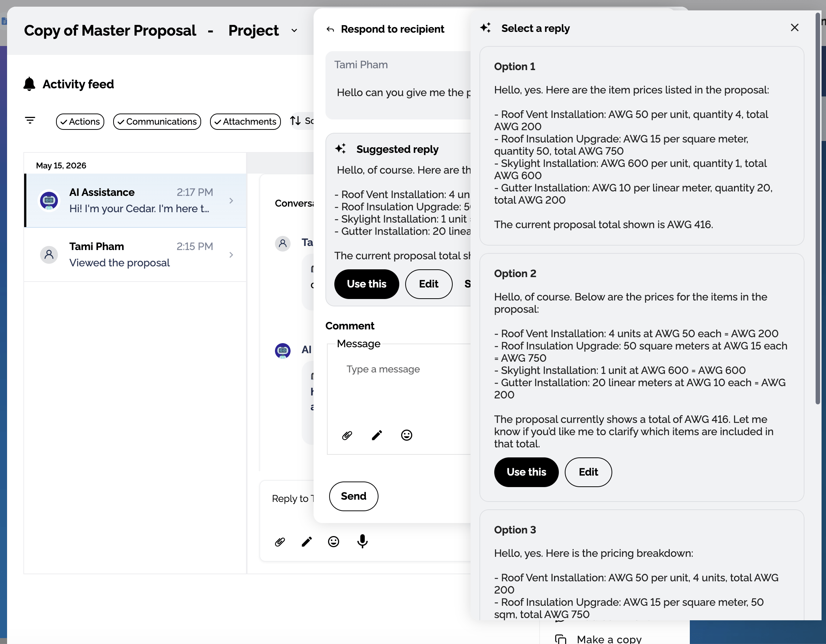Click Use this in Suggested reply card

point(367,284)
